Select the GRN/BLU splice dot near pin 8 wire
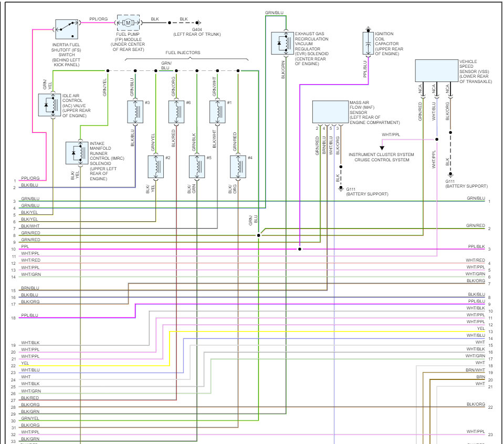Screen dimensions: 504x444 259,235
